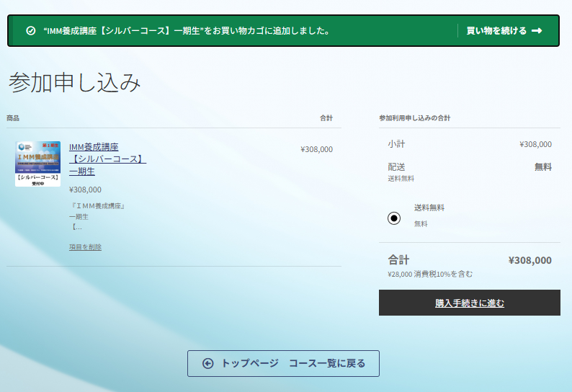Click the ¥28,000 消費税10%を含む tax note

tap(429, 274)
